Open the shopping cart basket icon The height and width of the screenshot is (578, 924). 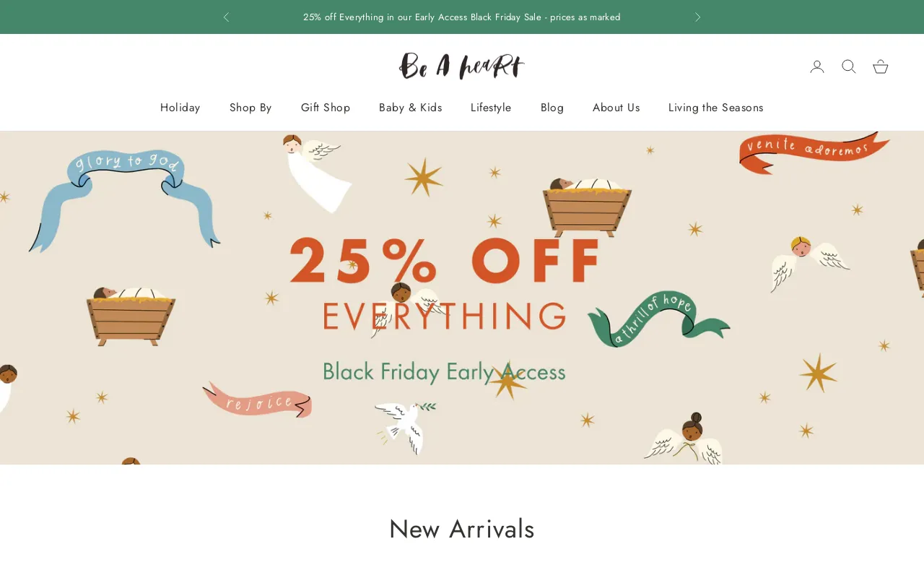pos(881,66)
